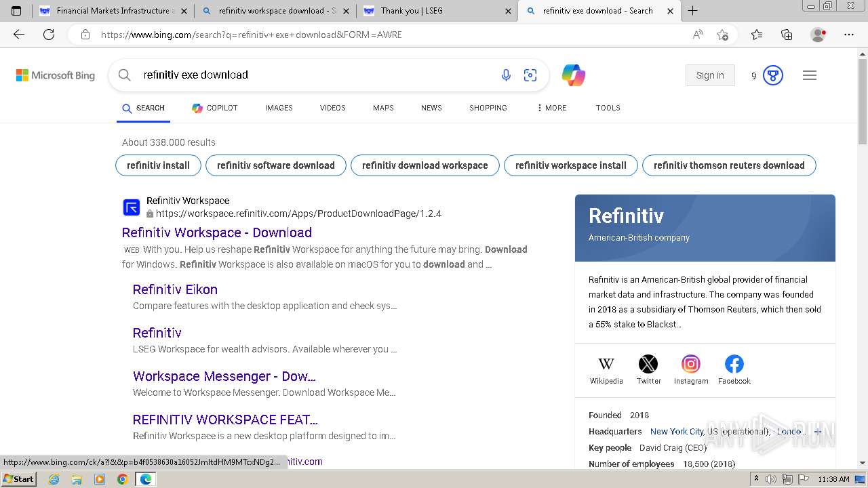Select the IMAGES search tab
The image size is (868, 488).
pos(279,108)
